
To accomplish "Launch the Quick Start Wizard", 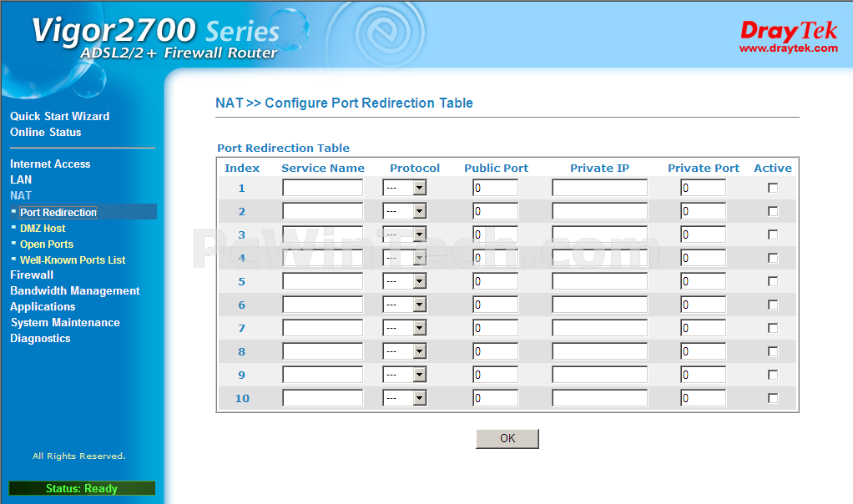I will point(59,116).
